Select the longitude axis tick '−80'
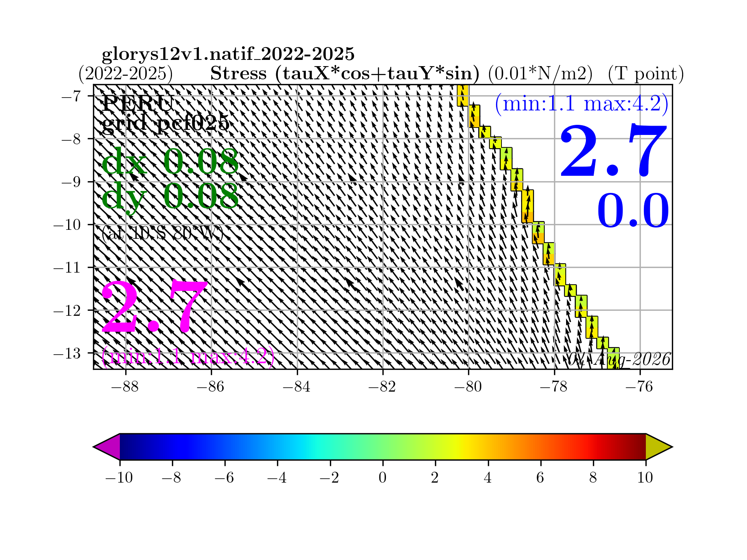Viewport: 747px width, 560px height. (468, 387)
